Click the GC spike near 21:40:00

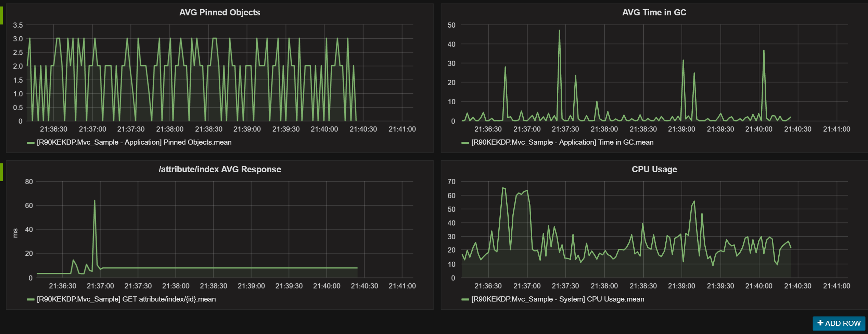pos(764,51)
